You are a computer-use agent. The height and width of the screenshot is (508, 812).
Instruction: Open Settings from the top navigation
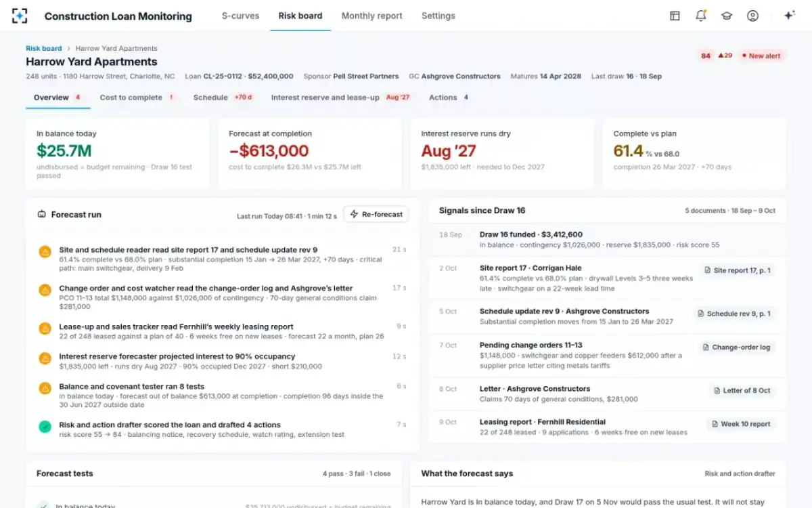pos(438,16)
